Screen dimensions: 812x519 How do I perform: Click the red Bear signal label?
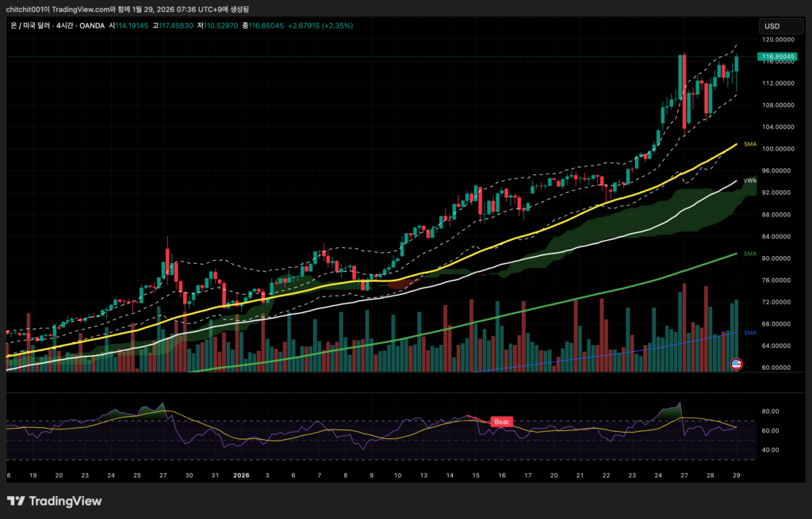[x=501, y=422]
